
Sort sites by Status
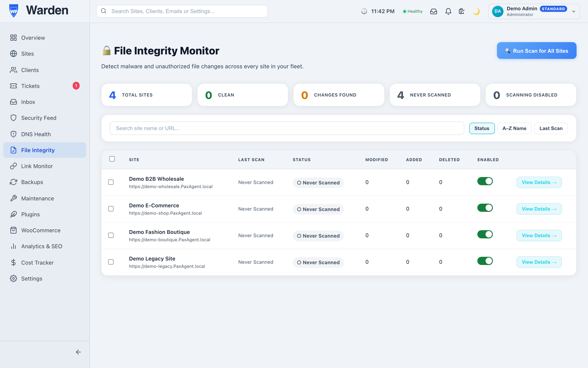point(482,128)
